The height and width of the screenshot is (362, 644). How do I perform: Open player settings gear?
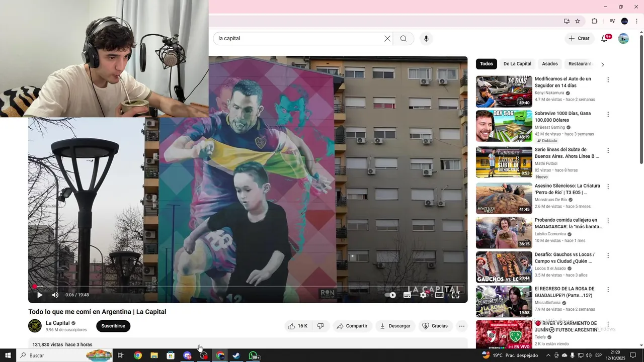(x=423, y=295)
